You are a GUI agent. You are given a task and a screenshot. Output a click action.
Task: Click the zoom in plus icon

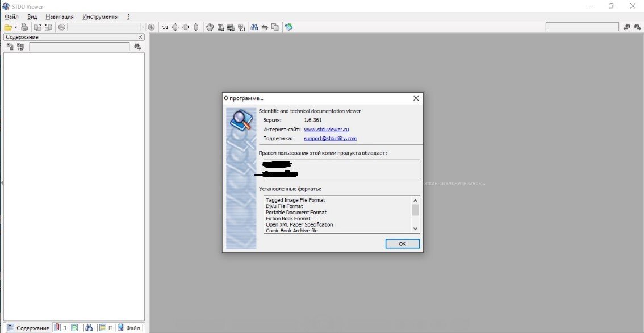pyautogui.click(x=151, y=27)
